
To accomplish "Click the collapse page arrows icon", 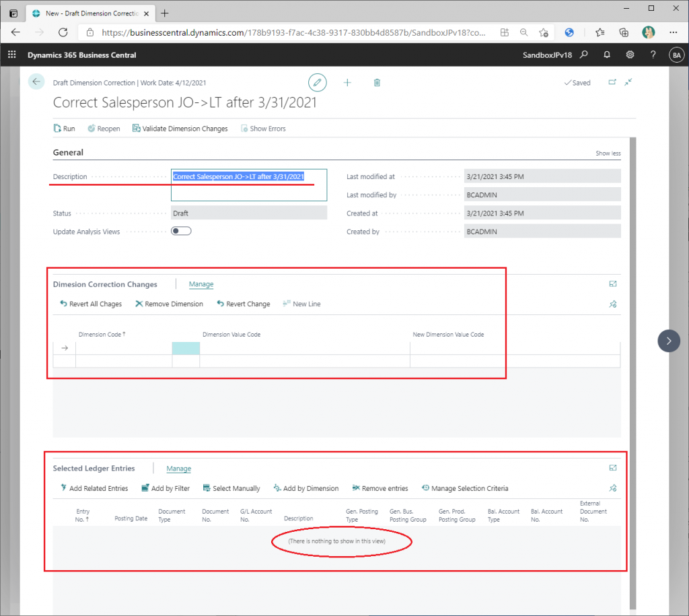I will [x=628, y=82].
